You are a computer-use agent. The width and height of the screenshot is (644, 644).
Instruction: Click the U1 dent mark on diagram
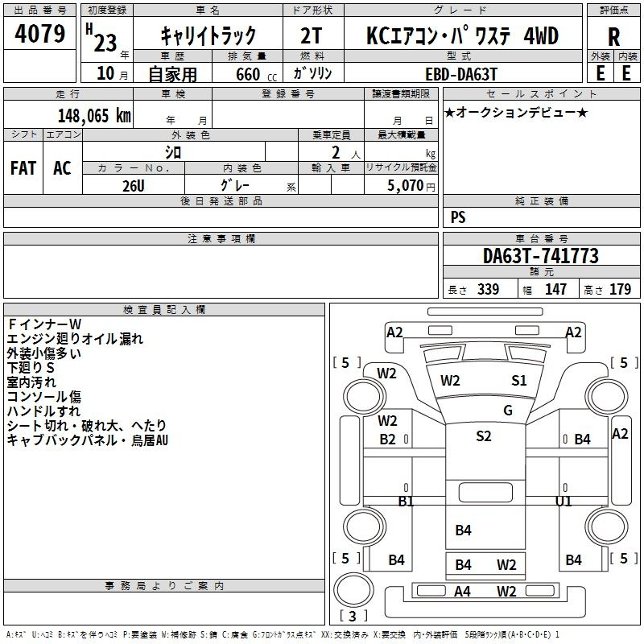563,502
